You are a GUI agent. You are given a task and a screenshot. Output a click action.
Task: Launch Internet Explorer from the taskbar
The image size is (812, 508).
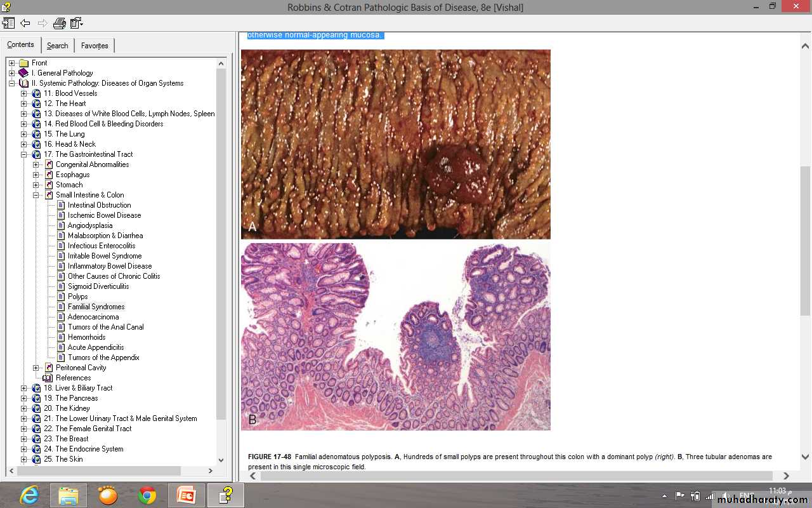pyautogui.click(x=29, y=495)
